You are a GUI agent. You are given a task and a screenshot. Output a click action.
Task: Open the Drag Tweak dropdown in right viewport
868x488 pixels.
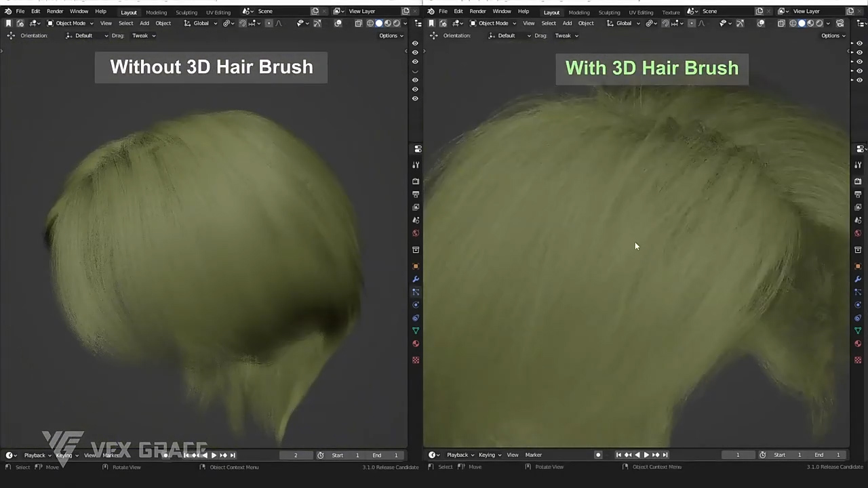point(566,35)
